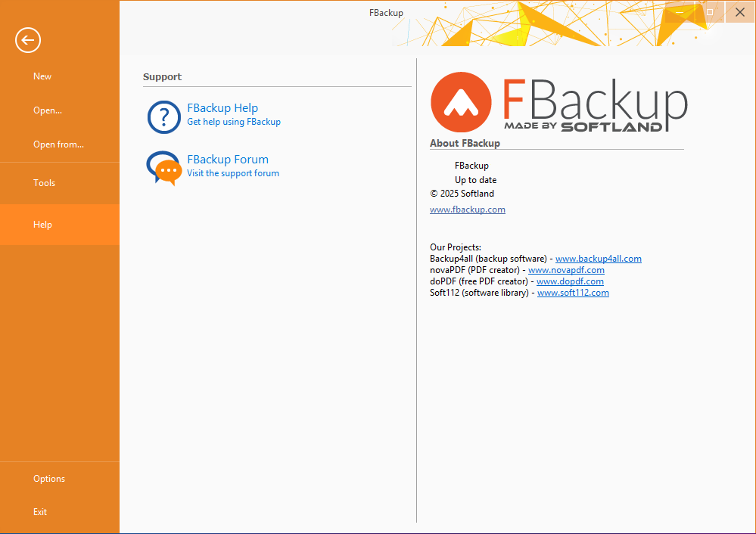This screenshot has height=534, width=756.
Task: Select Open from... menu entry
Action: click(60, 144)
